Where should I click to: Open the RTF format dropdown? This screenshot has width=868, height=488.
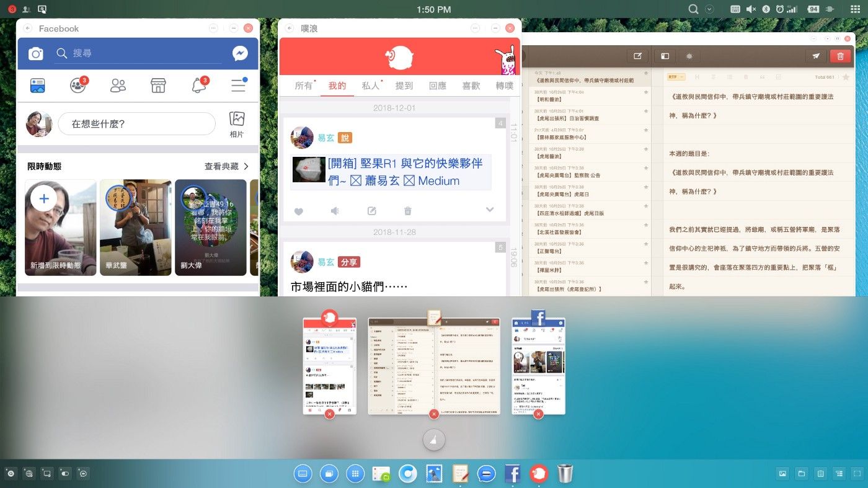click(676, 77)
